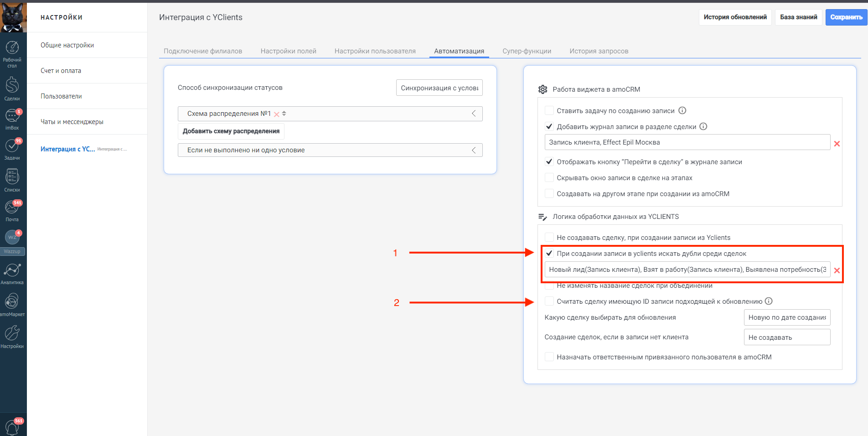Open Пользователи settings page
868x436 pixels.
[x=87, y=96]
